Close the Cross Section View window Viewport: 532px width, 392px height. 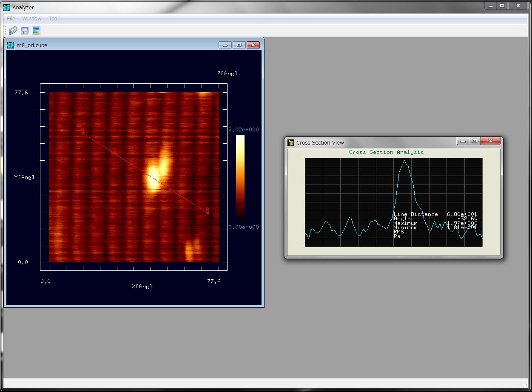coord(490,141)
